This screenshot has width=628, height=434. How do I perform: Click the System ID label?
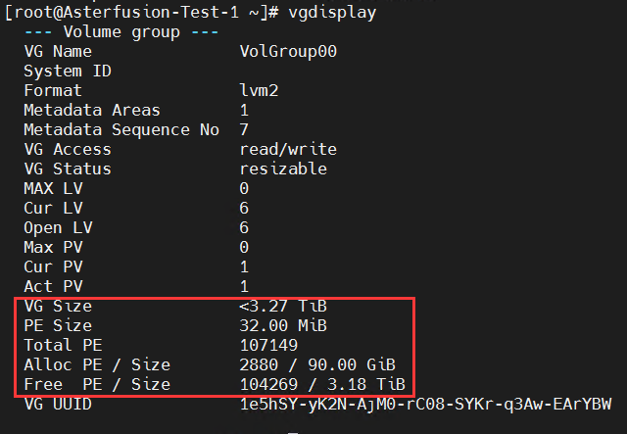click(67, 71)
